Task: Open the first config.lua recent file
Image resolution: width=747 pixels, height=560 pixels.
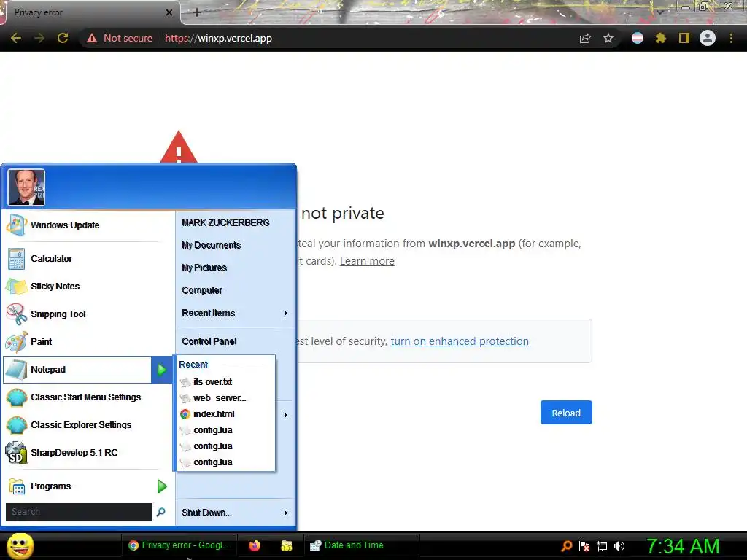Action: pos(226,430)
